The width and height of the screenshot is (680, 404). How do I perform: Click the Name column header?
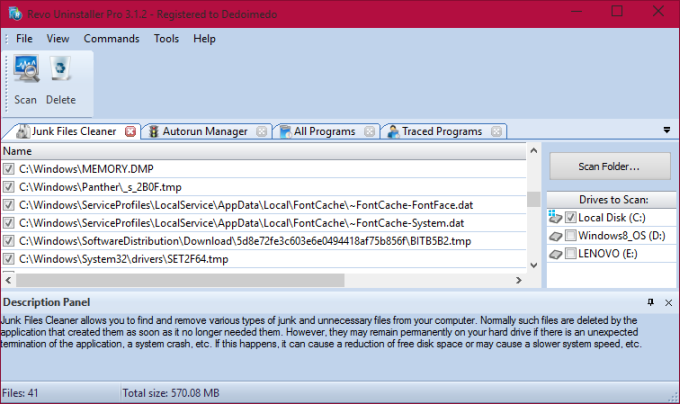pyautogui.click(x=264, y=151)
